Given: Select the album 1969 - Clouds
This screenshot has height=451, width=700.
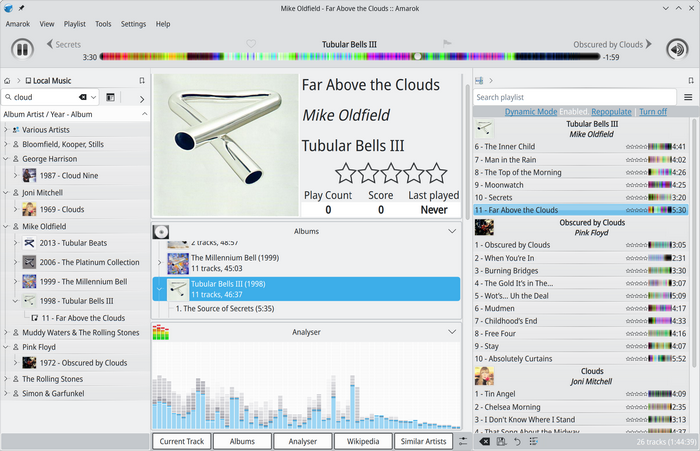Looking at the screenshot, I should (62, 209).
